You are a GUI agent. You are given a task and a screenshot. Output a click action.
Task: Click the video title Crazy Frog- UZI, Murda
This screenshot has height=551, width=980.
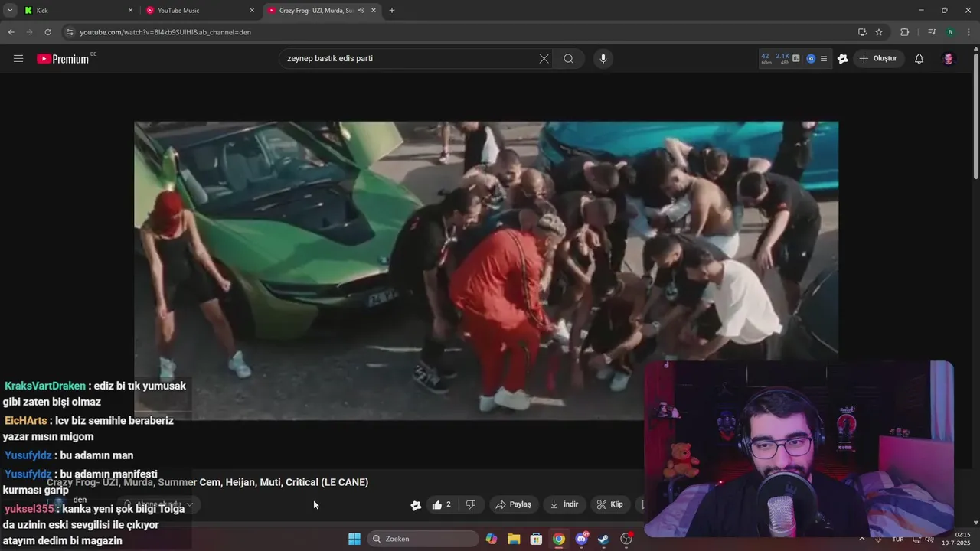pyautogui.click(x=207, y=482)
